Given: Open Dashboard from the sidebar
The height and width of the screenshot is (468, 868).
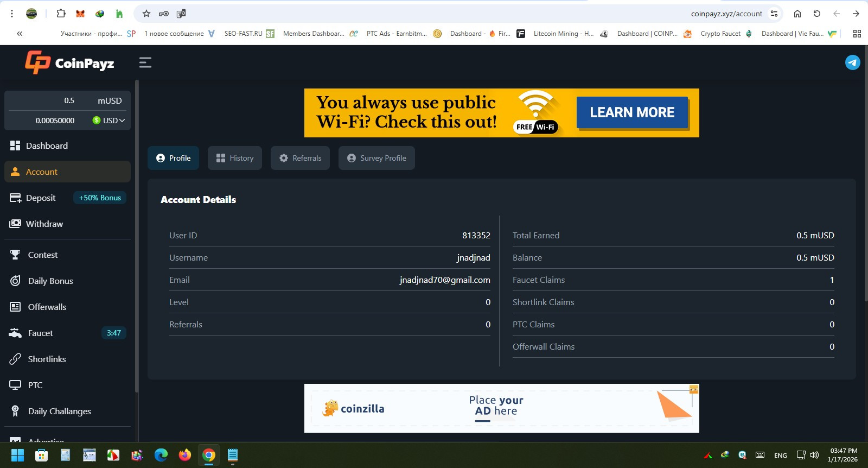Looking at the screenshot, I should [x=67, y=146].
